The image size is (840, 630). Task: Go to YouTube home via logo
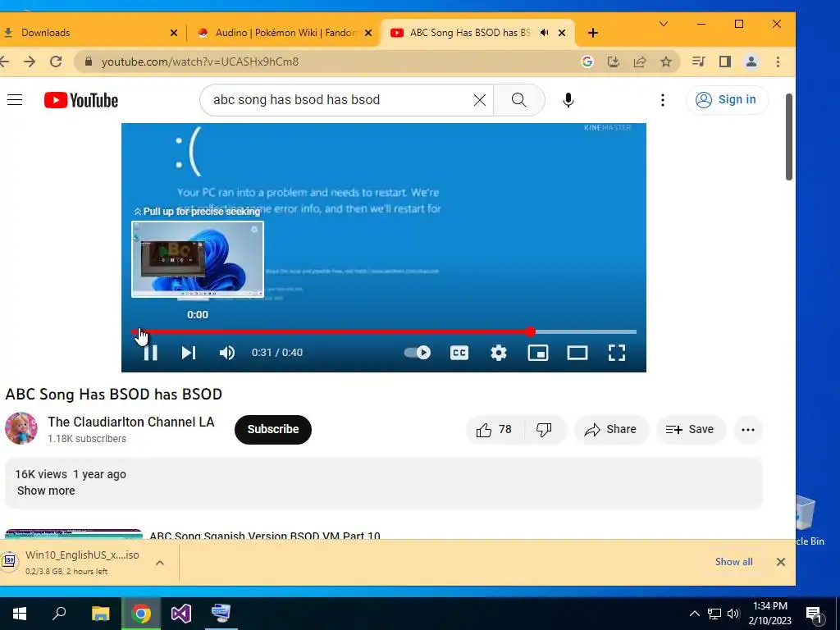click(81, 100)
